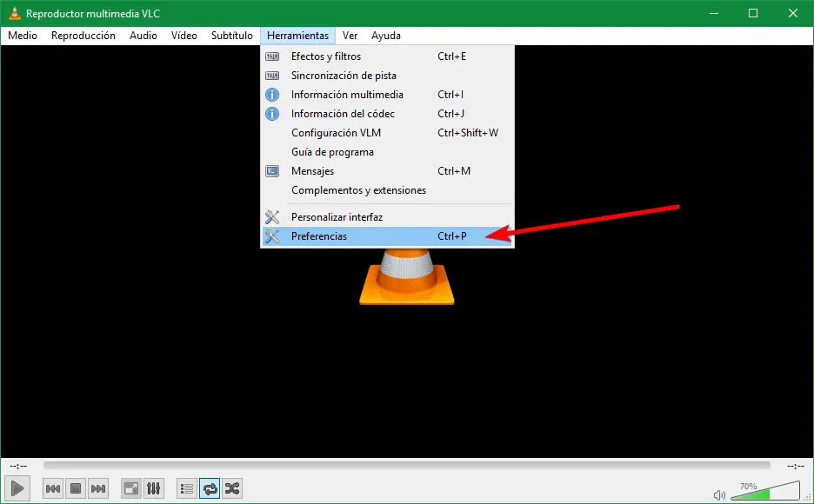Show extended settings sliders button
814x504 pixels.
154,488
